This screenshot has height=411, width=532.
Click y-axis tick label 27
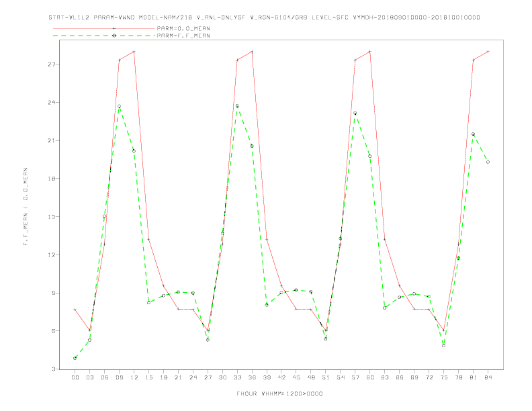tap(52, 64)
